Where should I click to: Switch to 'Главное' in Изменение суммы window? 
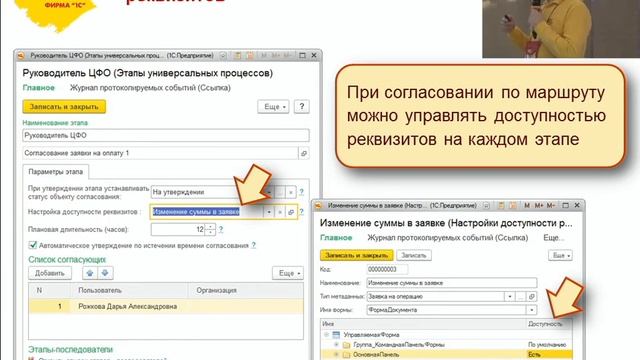(336, 238)
